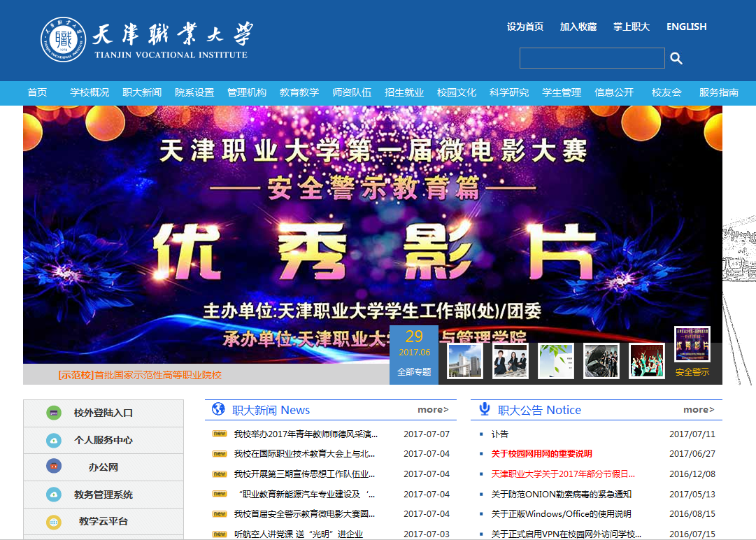756x540 pixels.
Task: Click the microphone icon beside 职大公告 Notice
Action: [x=484, y=409]
